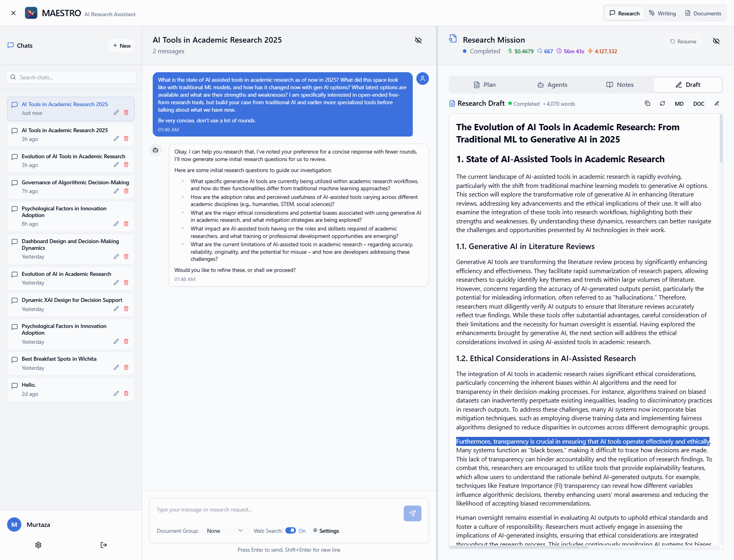This screenshot has height=560, width=734.
Task: Focus the Search chats field
Action: point(71,77)
